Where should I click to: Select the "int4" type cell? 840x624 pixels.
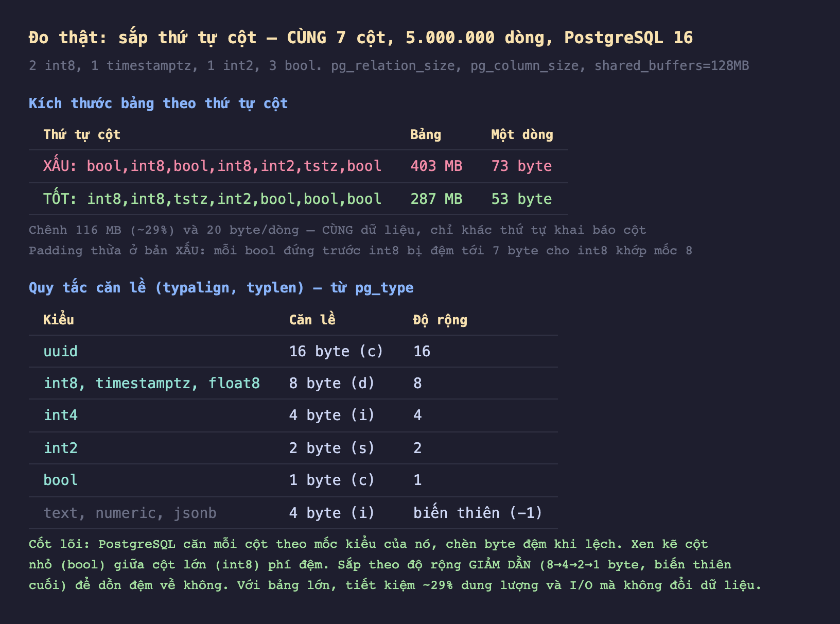click(x=61, y=415)
